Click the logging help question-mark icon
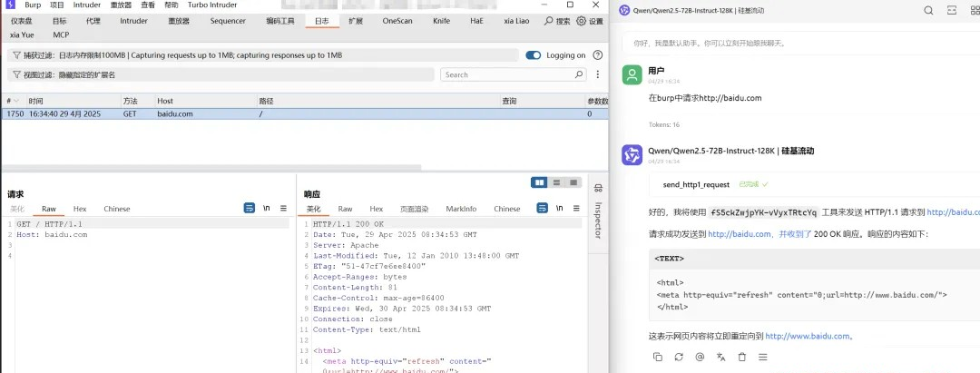 click(597, 55)
